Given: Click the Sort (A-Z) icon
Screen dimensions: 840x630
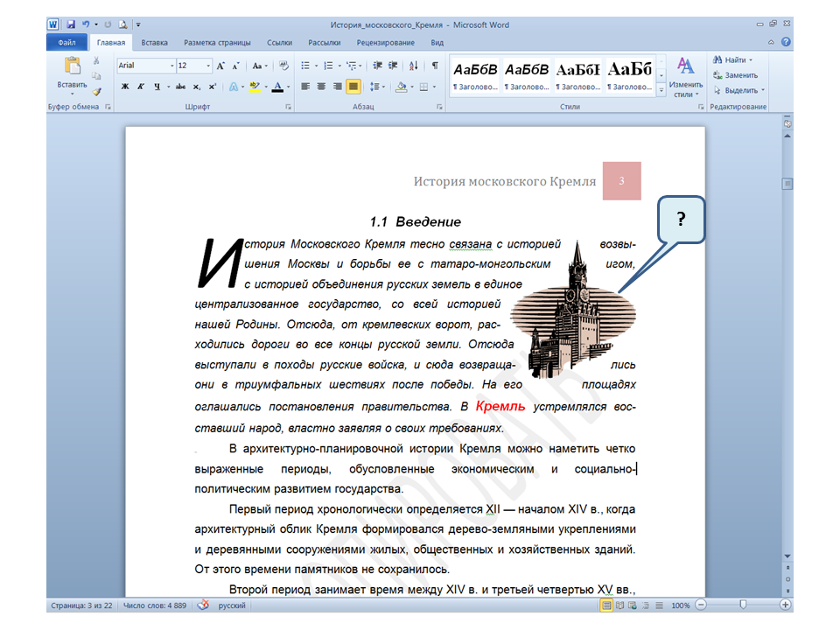Looking at the screenshot, I should [413, 66].
